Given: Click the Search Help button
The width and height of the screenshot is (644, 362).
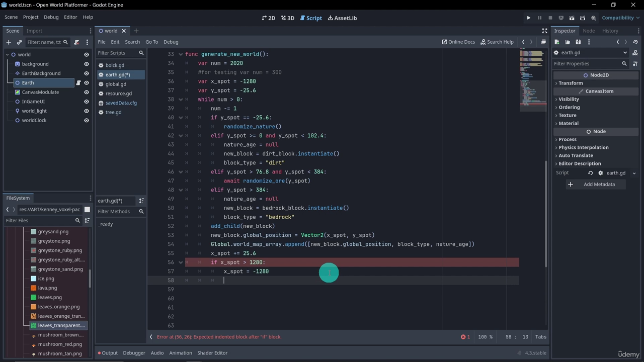Looking at the screenshot, I should coord(497,42).
